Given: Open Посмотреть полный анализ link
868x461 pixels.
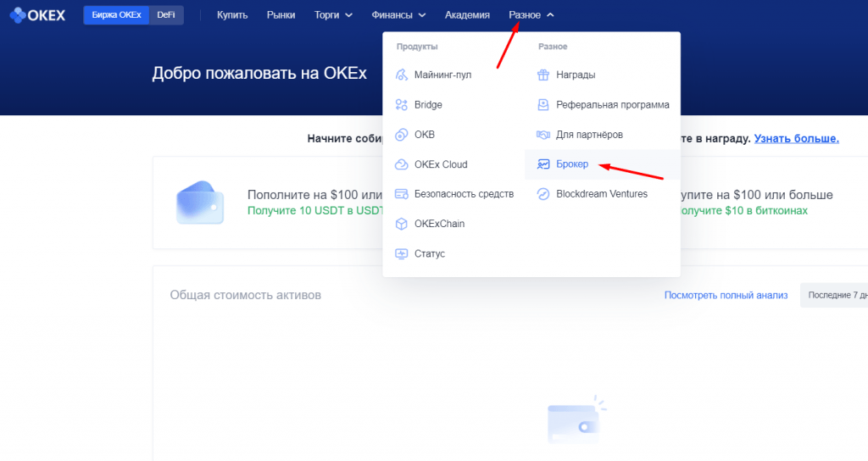Looking at the screenshot, I should 726,295.
